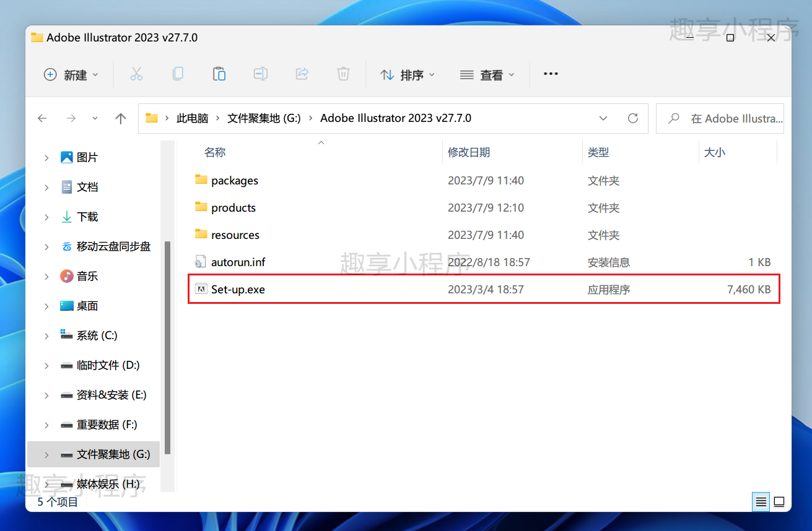This screenshot has height=531, width=812.
Task: Select 资料&安装 (E:) drive
Action: click(111, 395)
